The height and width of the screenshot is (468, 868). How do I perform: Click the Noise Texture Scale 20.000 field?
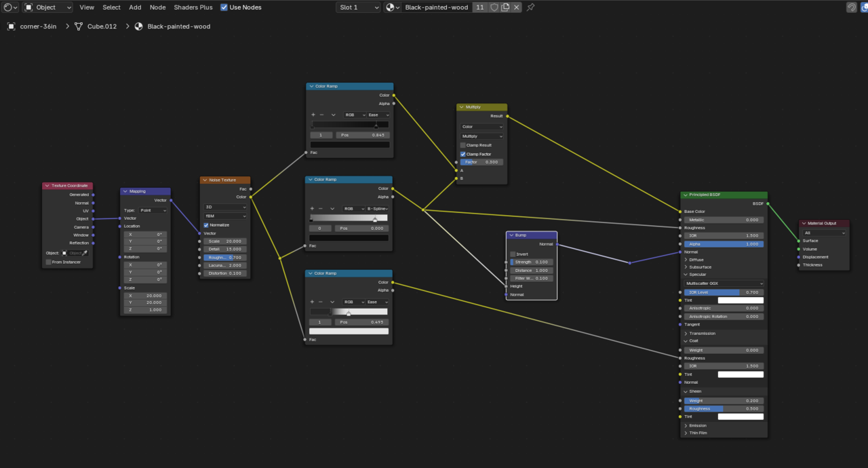(x=225, y=241)
